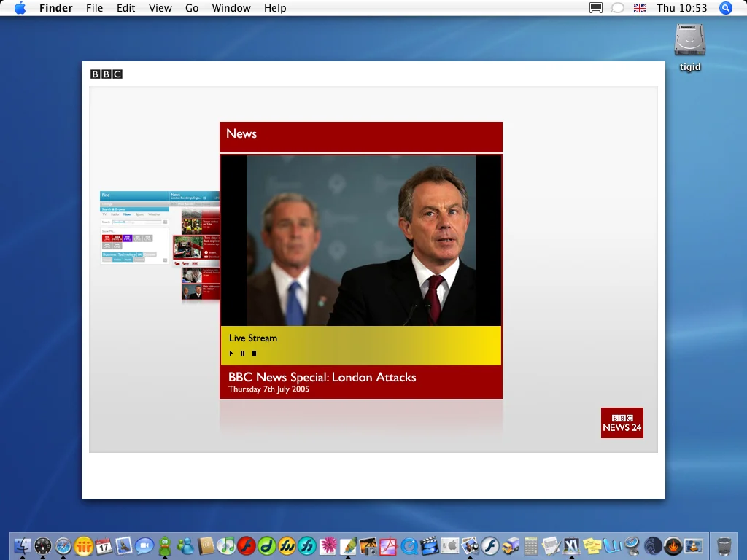Open QuickTime Player from the Dock
The image size is (747, 560).
409,545
